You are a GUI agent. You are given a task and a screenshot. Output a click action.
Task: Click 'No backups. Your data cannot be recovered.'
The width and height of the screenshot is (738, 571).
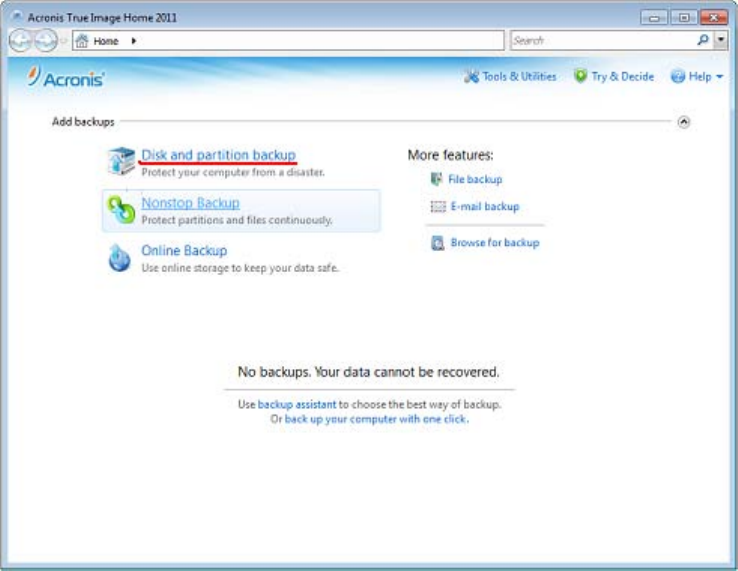click(x=369, y=372)
